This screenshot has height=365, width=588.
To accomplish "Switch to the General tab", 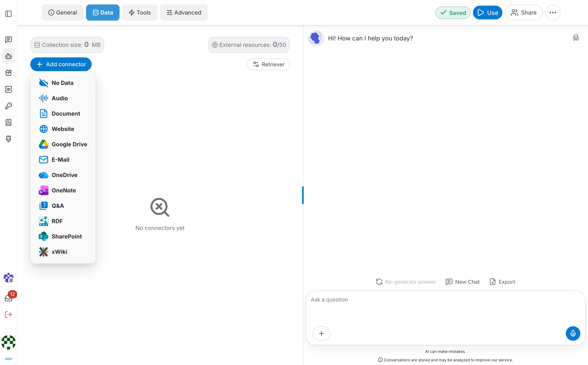I will (x=62, y=13).
